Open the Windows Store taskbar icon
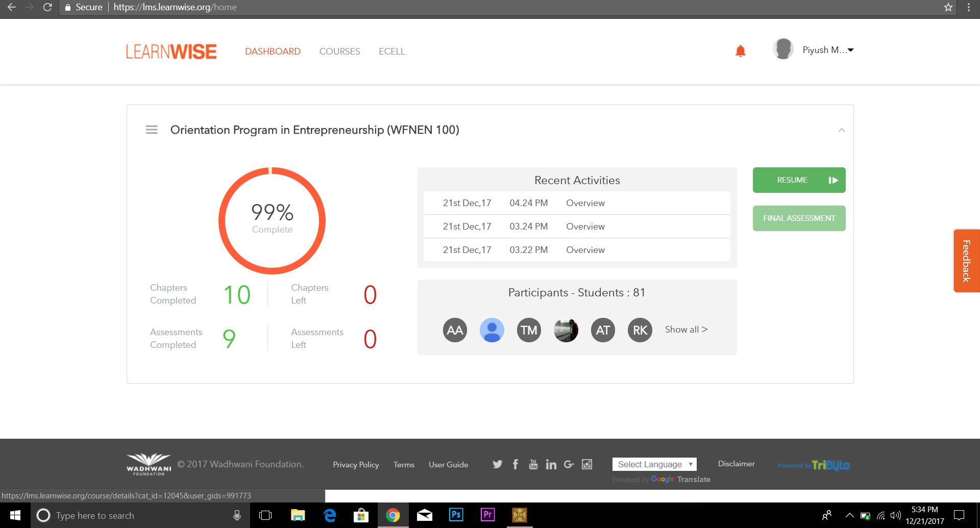The width and height of the screenshot is (980, 528). pos(361,515)
